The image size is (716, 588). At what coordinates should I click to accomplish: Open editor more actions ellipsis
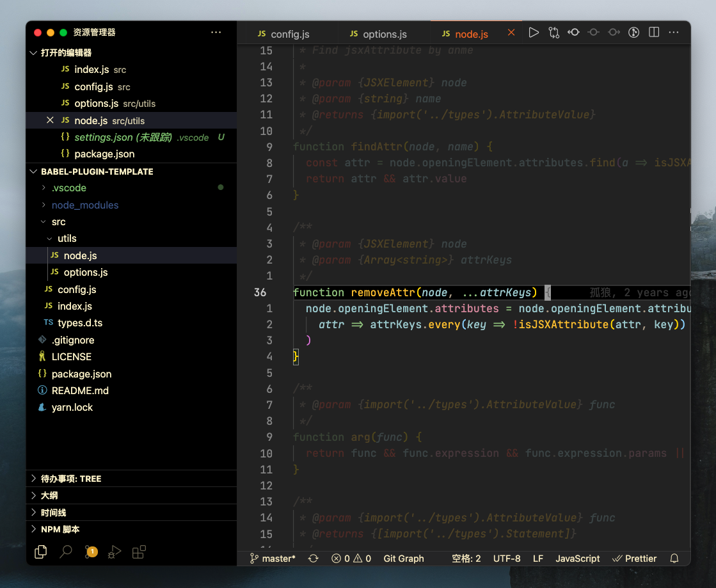point(674,33)
